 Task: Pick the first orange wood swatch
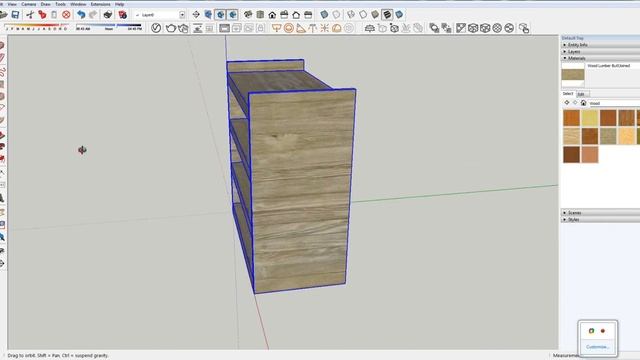(571, 118)
